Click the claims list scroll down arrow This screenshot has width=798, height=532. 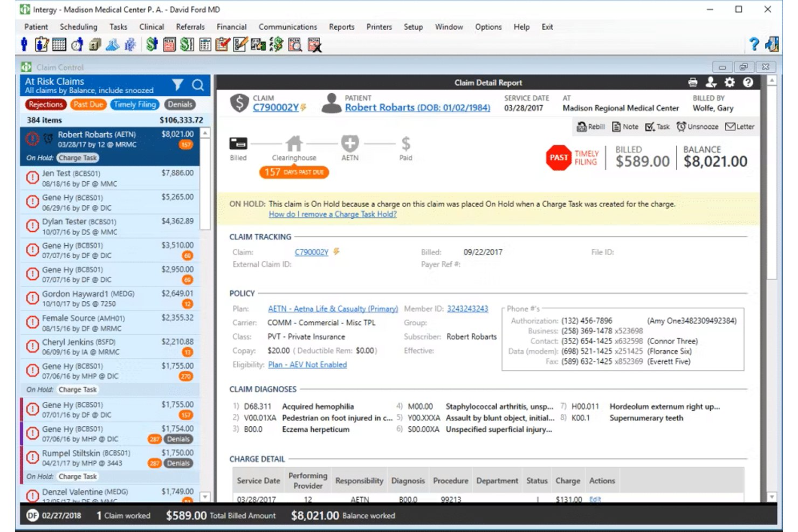205,496
